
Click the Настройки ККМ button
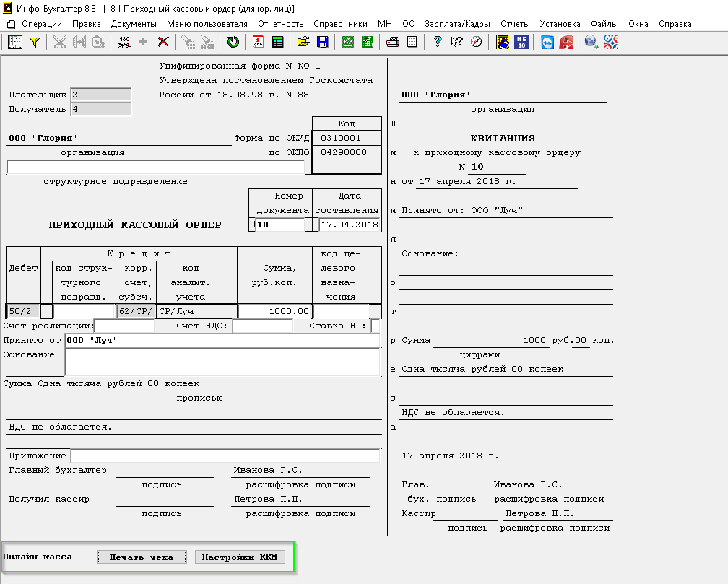coord(240,557)
